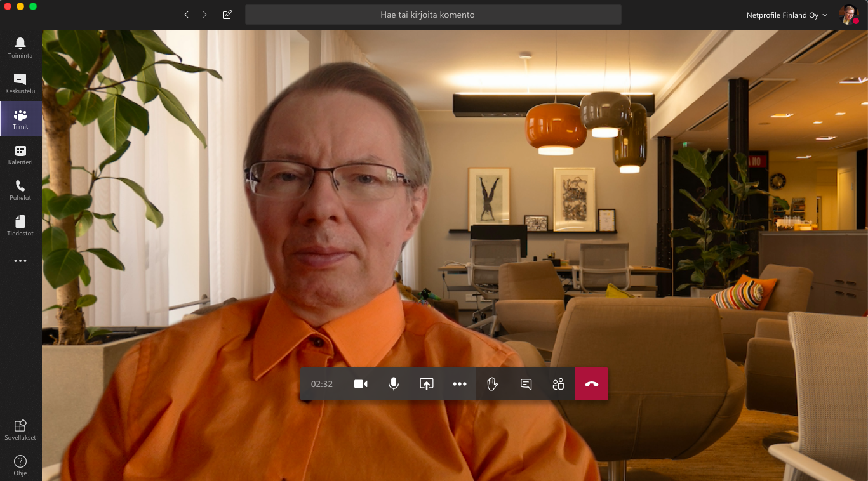Screen dimensions: 868x481
Task: Open Sovellukset apps store
Action: (20, 429)
